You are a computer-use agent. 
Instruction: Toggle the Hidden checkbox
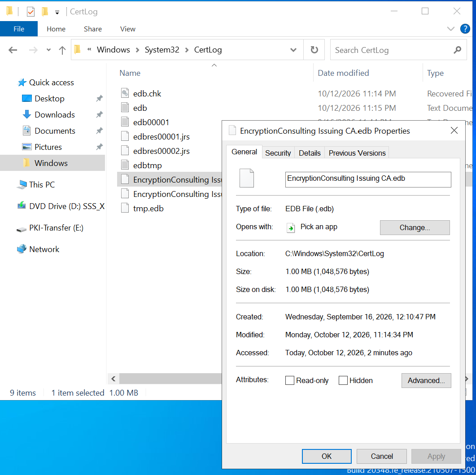pos(343,380)
